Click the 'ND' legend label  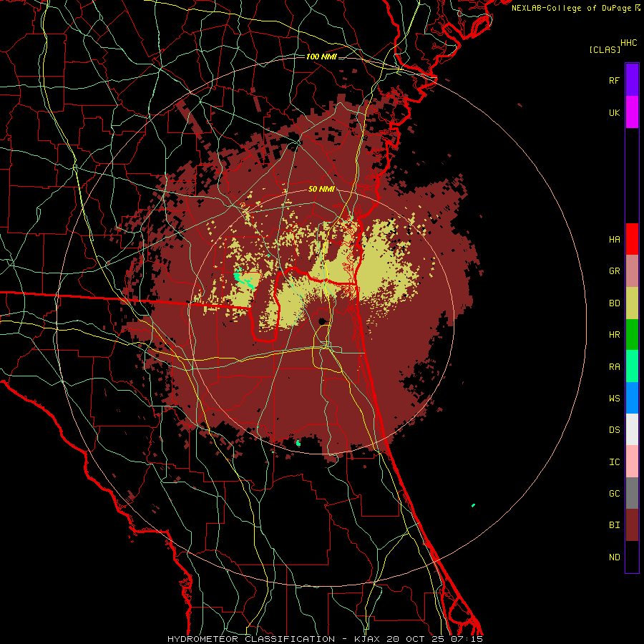coord(614,557)
